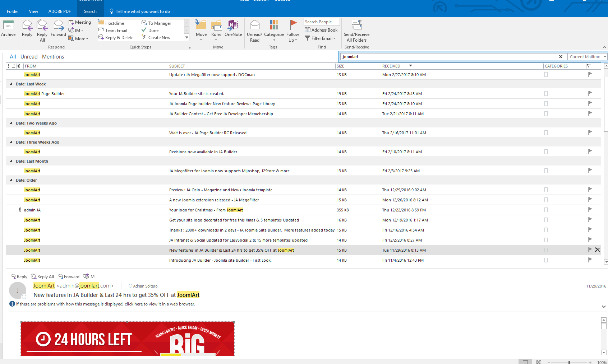Collapse the 'Date: Last Month' group
The height and width of the screenshot is (364, 608).
(11, 161)
